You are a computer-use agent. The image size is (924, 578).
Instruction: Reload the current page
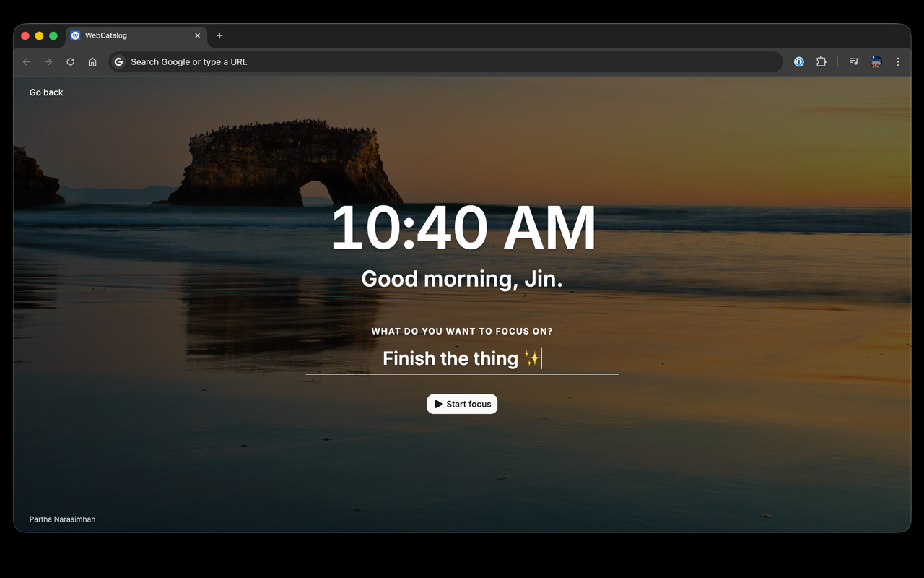point(71,62)
